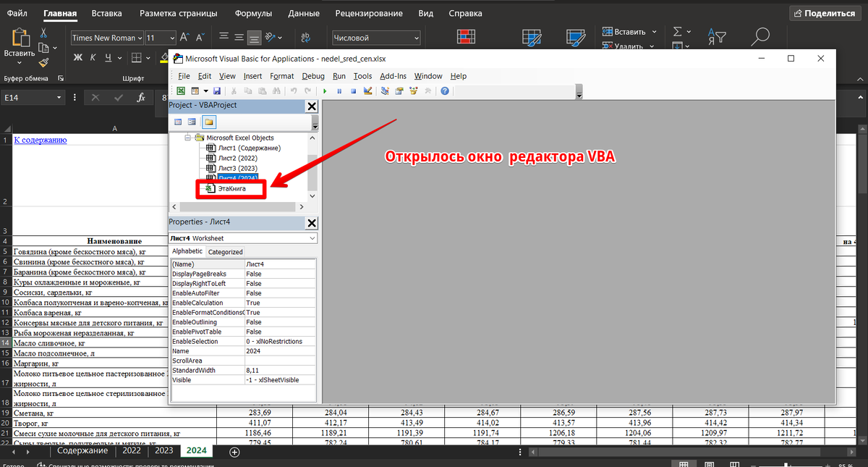Click conditional formatting icon in Excel ribbon

click(467, 37)
